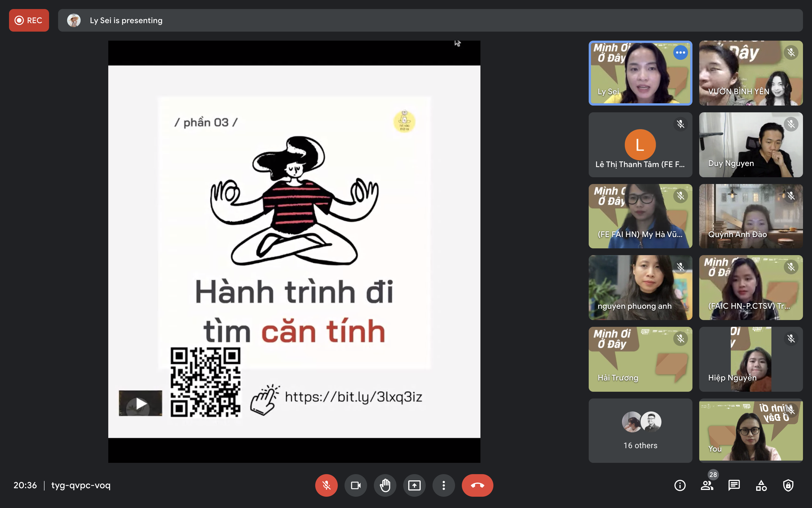Click the meditating woman illustration
The width and height of the screenshot is (812, 508).
coord(294,201)
